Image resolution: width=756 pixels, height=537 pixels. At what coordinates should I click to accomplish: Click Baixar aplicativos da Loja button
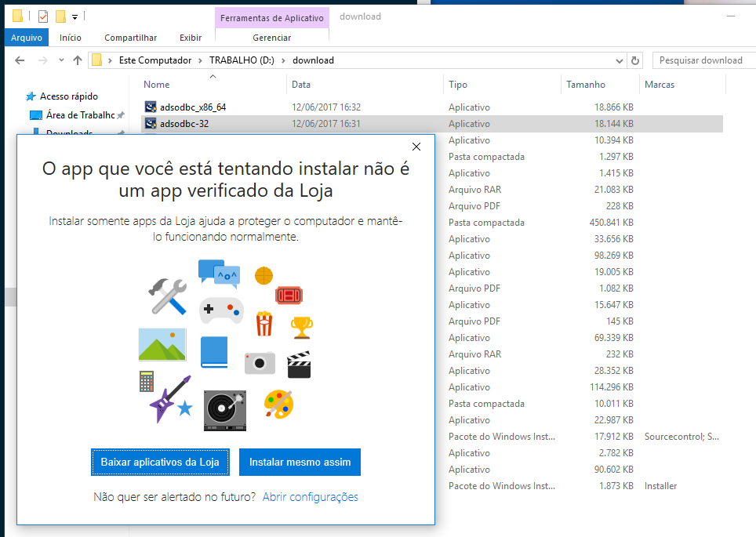click(160, 462)
